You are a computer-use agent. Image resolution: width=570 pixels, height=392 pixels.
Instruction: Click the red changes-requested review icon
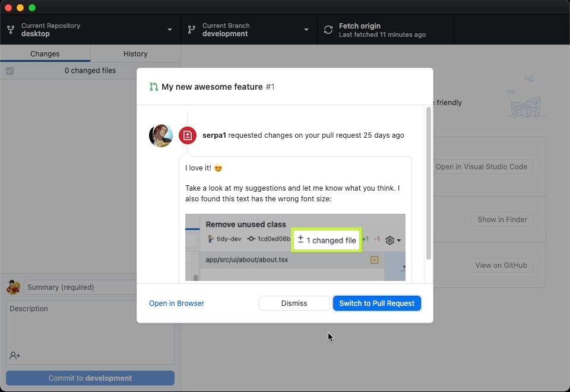(x=188, y=135)
